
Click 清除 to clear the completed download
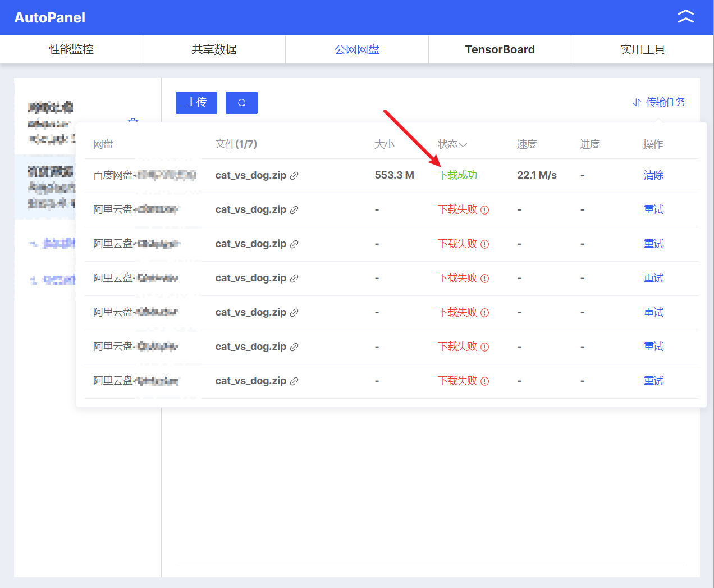pyautogui.click(x=653, y=175)
